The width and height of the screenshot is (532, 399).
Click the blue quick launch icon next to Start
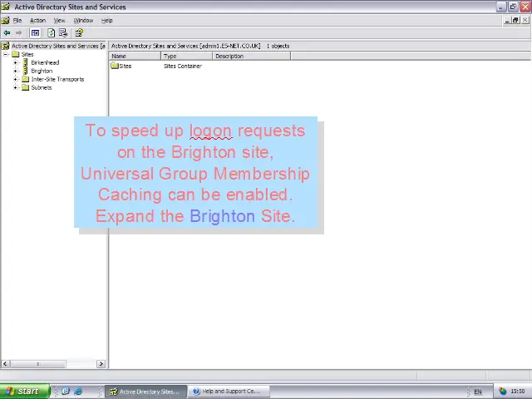66,392
